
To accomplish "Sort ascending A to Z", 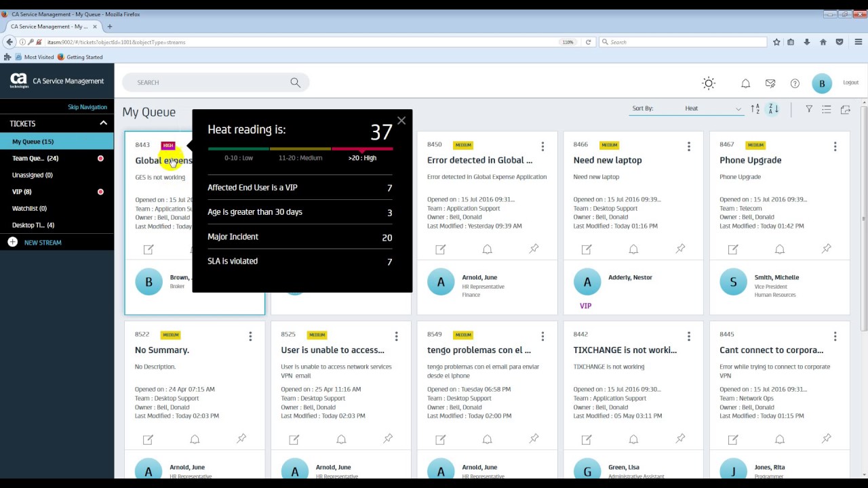I will (755, 108).
